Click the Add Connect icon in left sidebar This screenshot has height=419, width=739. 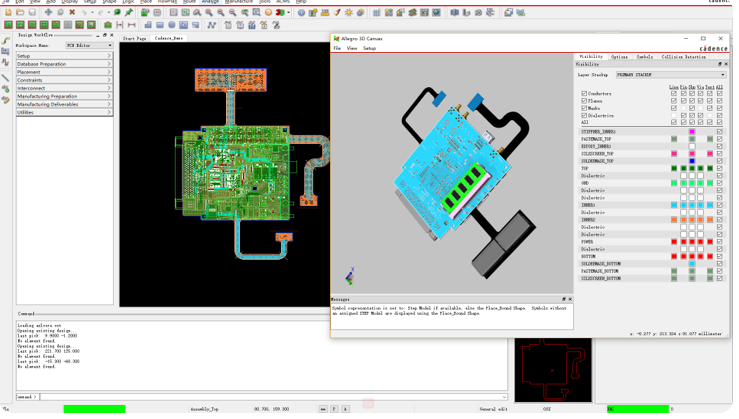[6, 41]
